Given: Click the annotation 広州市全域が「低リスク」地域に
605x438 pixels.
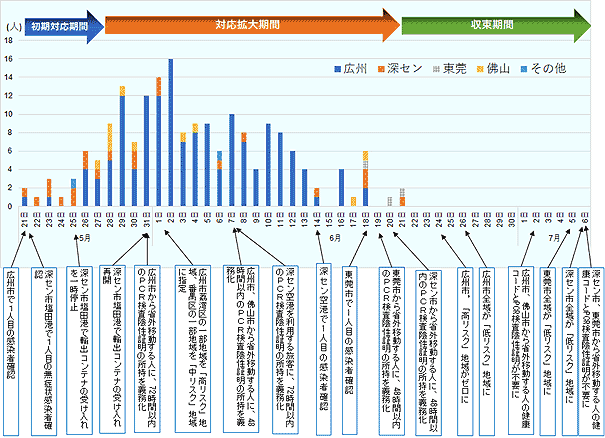Looking at the screenshot, I should 487,351.
